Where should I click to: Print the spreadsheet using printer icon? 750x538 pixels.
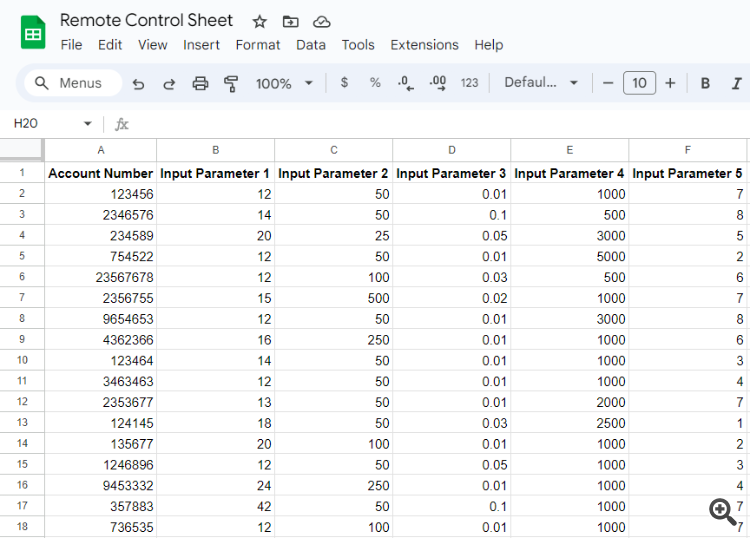tap(200, 83)
